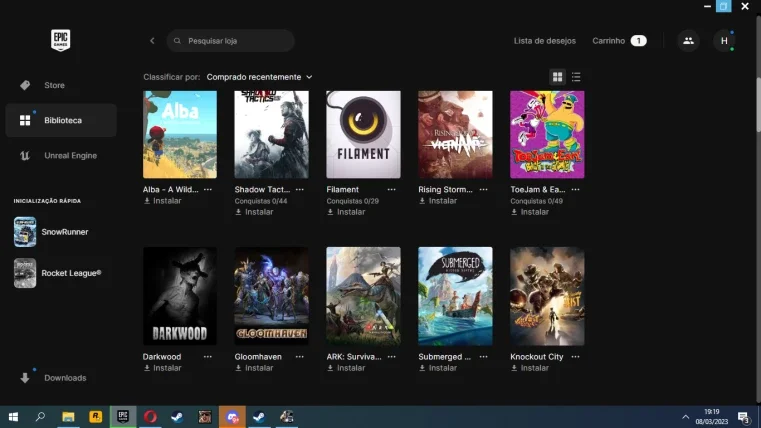
Task: Click Instalar under Darkwood
Action: 163,368
